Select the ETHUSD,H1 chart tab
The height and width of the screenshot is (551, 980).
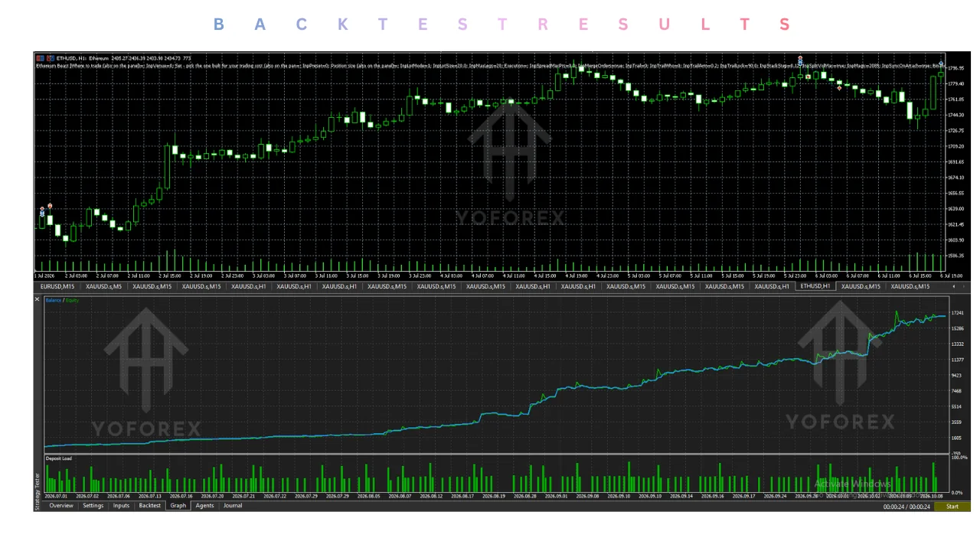[815, 286]
